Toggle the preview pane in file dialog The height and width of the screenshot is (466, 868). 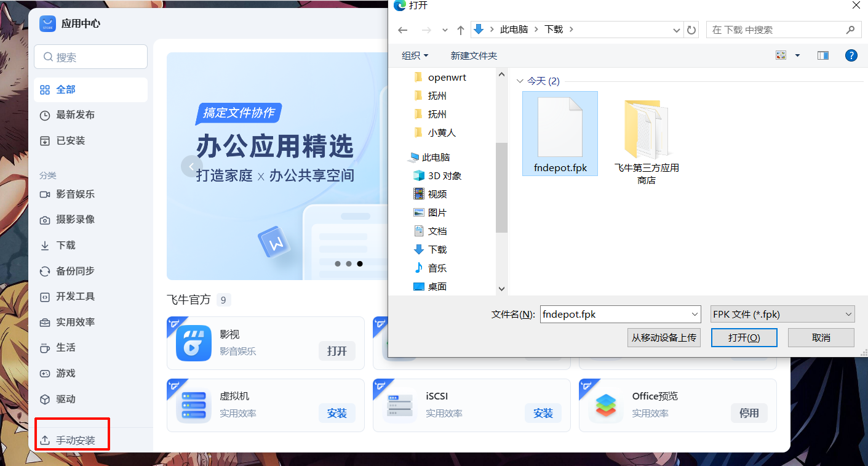[823, 55]
